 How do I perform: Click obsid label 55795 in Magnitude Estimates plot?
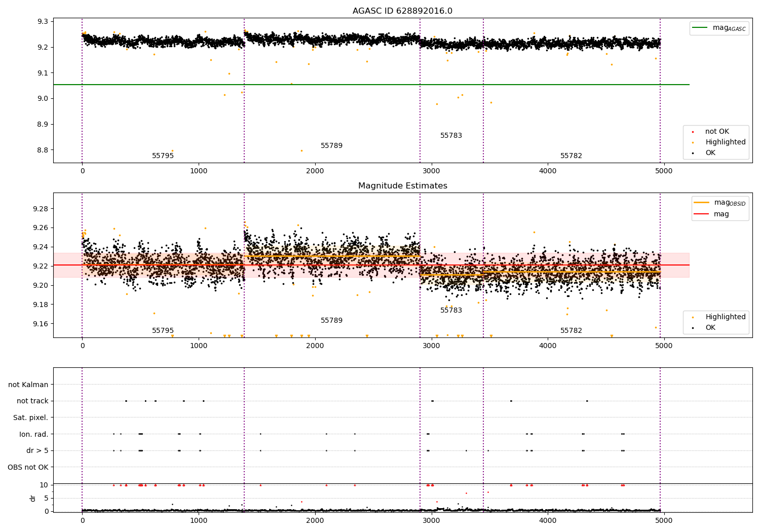[163, 331]
